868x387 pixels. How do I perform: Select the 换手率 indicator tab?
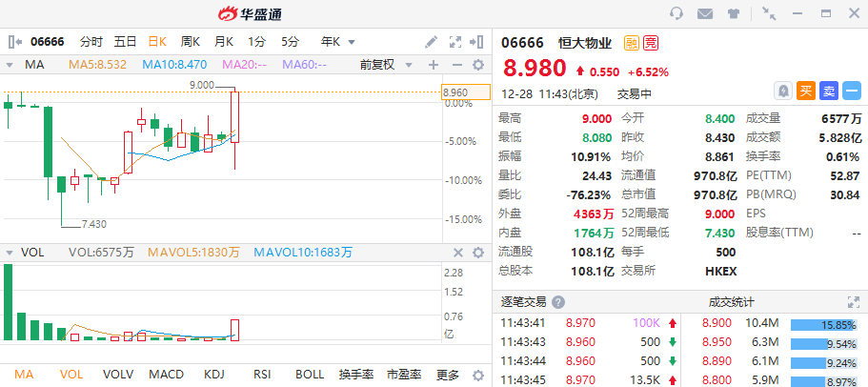click(x=356, y=375)
